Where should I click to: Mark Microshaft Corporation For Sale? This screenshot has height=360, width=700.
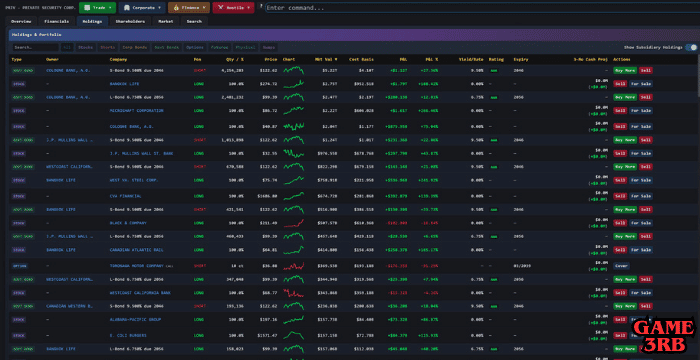[641, 110]
